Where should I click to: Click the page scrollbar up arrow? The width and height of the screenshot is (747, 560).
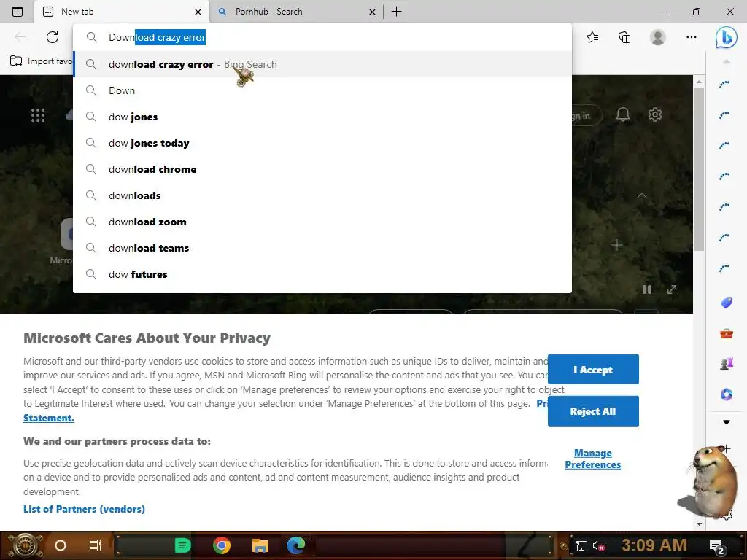coord(699,82)
